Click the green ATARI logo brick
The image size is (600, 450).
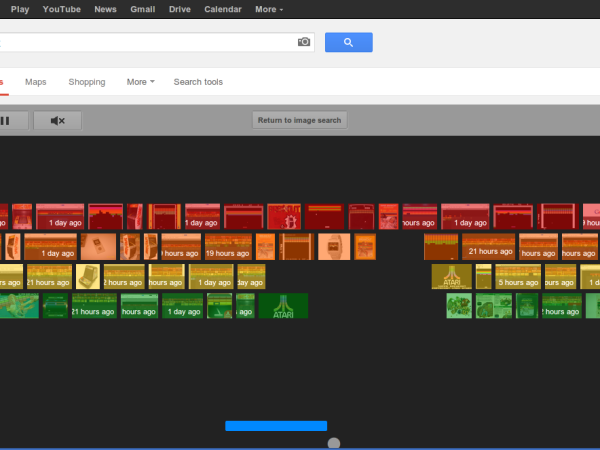coord(283,306)
